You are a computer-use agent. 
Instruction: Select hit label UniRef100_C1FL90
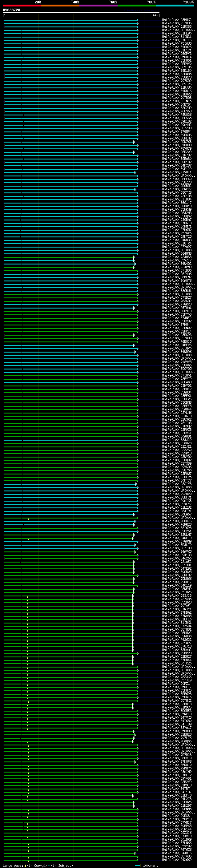pyautogui.click(x=177, y=33)
